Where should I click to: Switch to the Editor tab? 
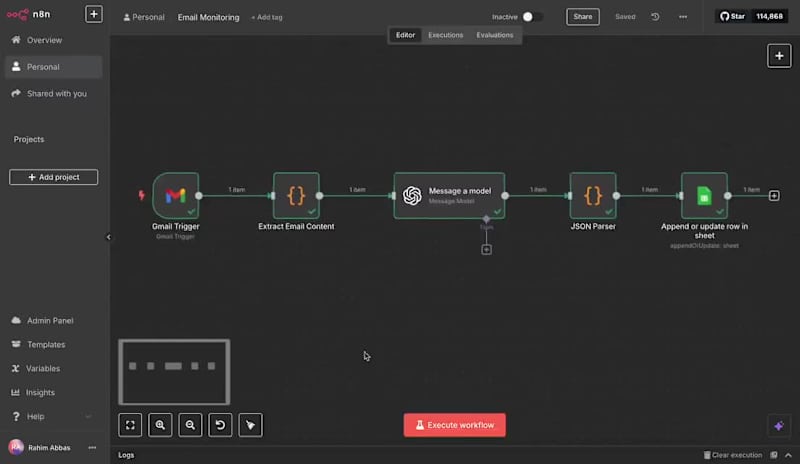pos(406,35)
